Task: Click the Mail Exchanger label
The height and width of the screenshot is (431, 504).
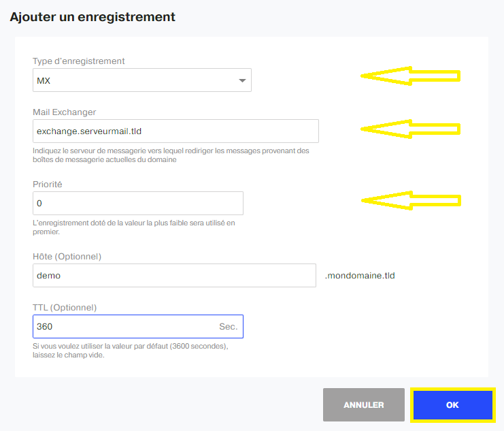Action: point(65,112)
